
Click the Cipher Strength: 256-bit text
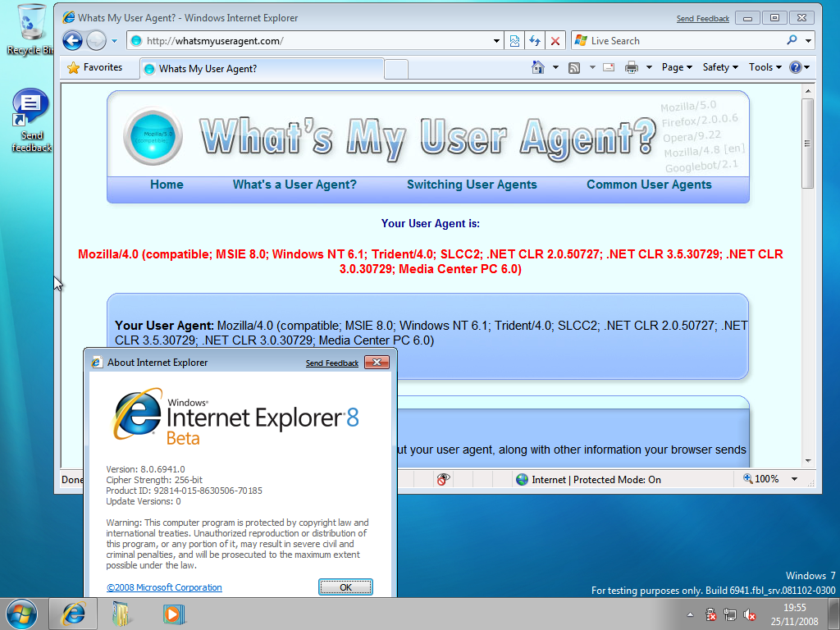coord(154,480)
